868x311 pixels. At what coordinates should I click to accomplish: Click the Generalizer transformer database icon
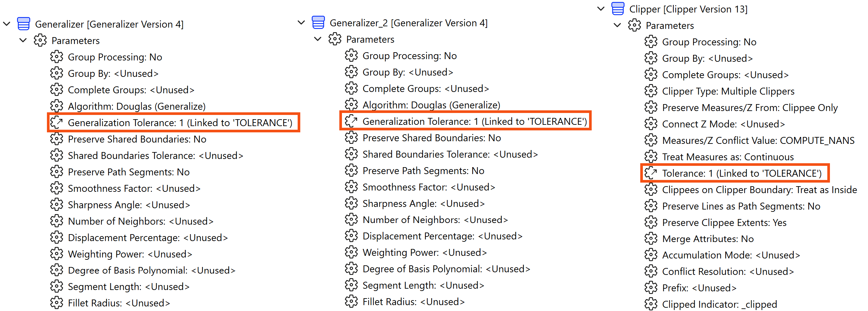click(x=23, y=24)
